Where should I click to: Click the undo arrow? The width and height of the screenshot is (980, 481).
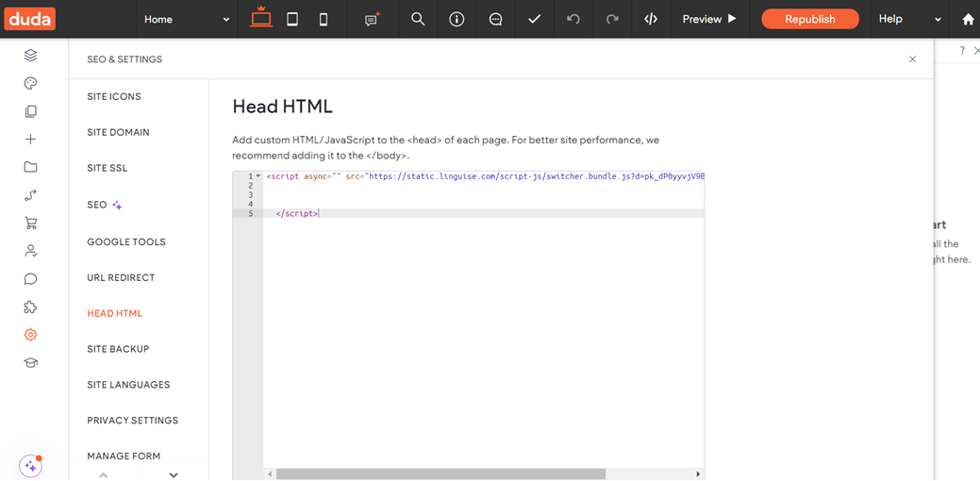click(573, 20)
